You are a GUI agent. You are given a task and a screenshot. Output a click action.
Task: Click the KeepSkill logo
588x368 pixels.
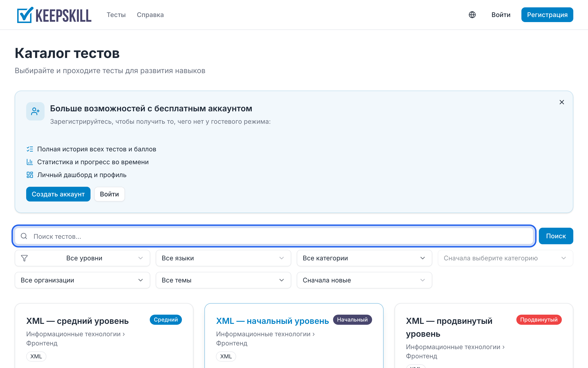tap(54, 15)
